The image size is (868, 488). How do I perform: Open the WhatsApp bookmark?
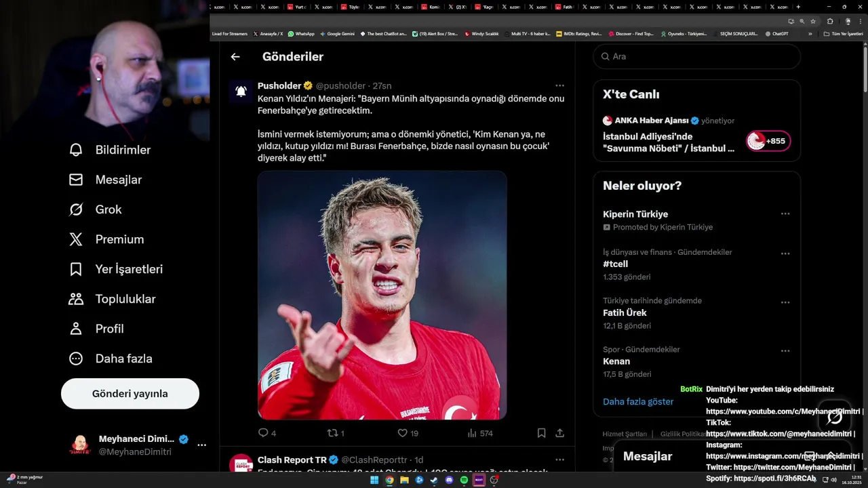(x=301, y=33)
